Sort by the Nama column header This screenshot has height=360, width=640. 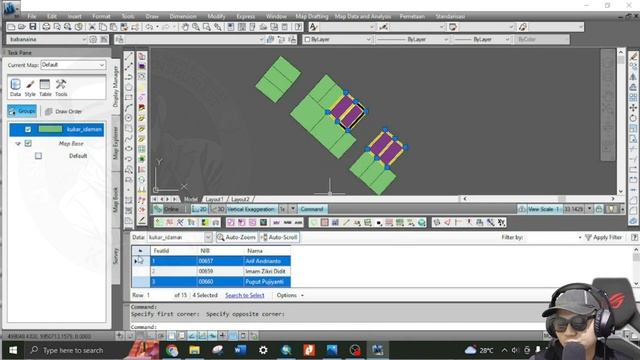pyautogui.click(x=267, y=251)
